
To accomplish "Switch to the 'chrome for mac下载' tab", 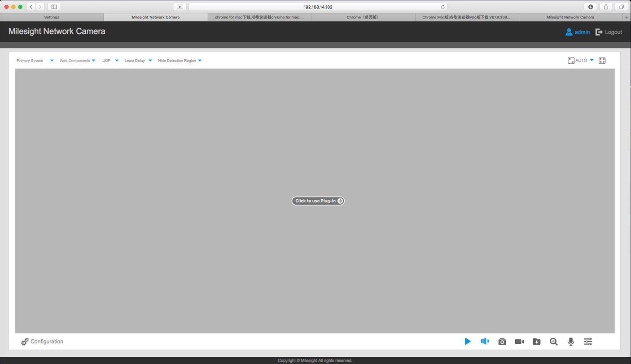I will click(x=259, y=17).
